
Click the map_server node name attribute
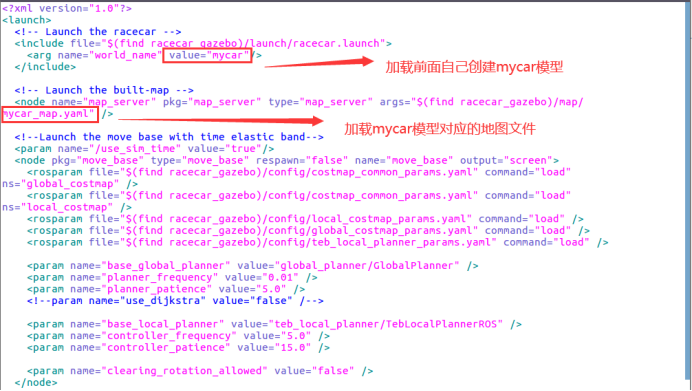[104, 102]
